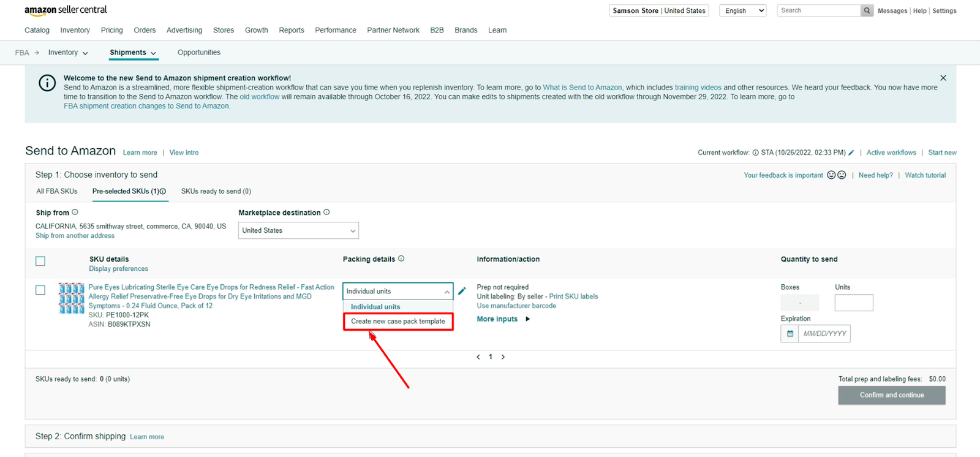Click Print SKU labels link
Screen dimensions: 980x457
click(x=573, y=296)
